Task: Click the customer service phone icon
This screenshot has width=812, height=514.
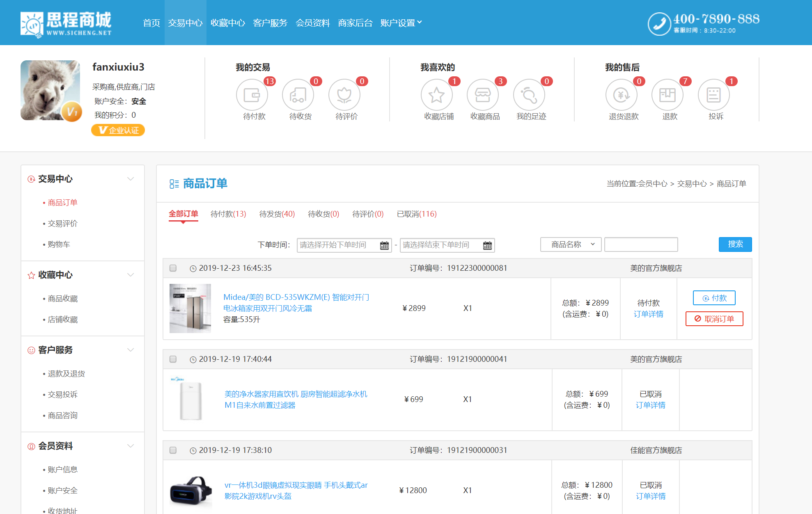Action: pyautogui.click(x=659, y=24)
